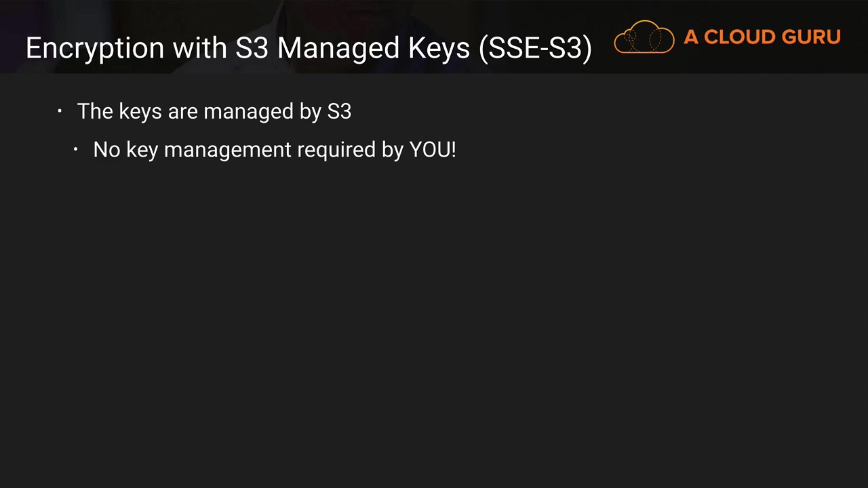868x488 pixels.
Task: Click the word "No" in the sub-bullet
Action: (106, 150)
